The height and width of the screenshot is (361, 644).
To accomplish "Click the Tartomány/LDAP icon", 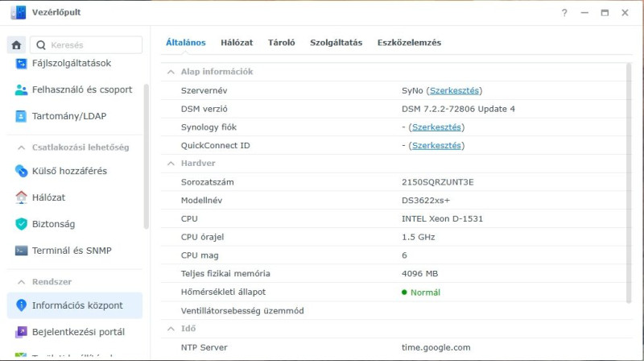I will coord(21,116).
